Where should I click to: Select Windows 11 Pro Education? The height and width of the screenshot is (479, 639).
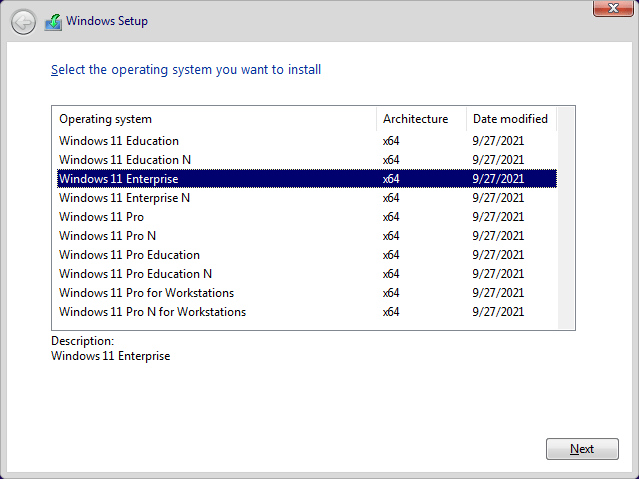click(x=306, y=255)
